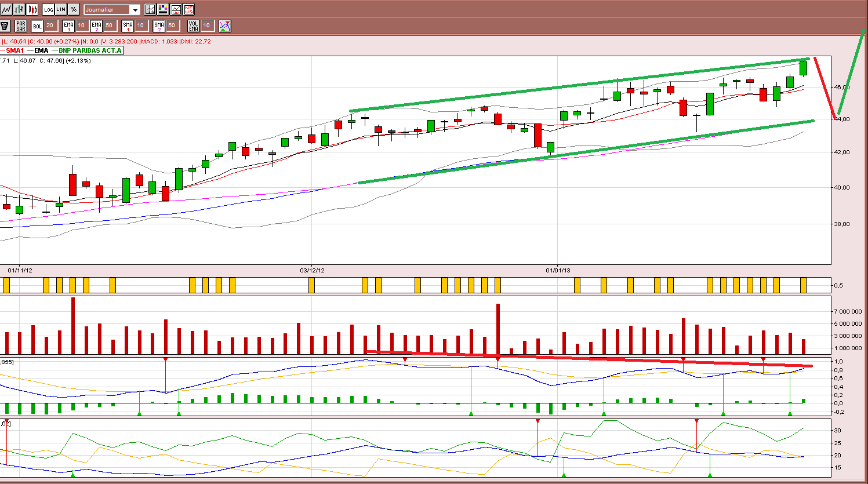The width and height of the screenshot is (868, 484).
Task: Click the basket icon in the indicator toolbar
Action: [5, 26]
